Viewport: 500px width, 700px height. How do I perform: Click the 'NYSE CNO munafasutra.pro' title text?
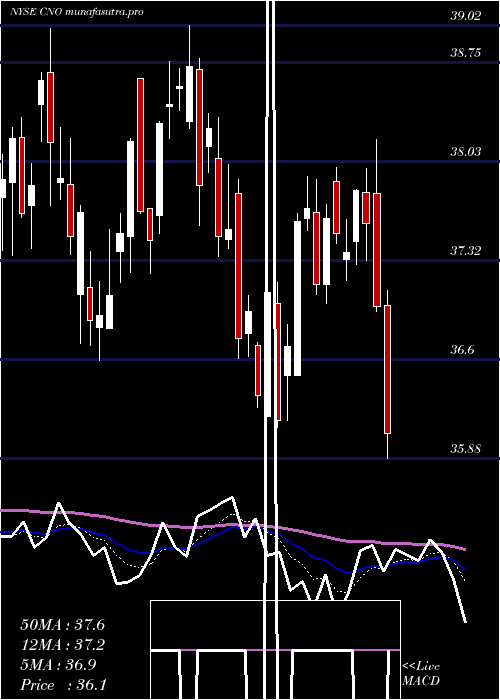click(77, 12)
